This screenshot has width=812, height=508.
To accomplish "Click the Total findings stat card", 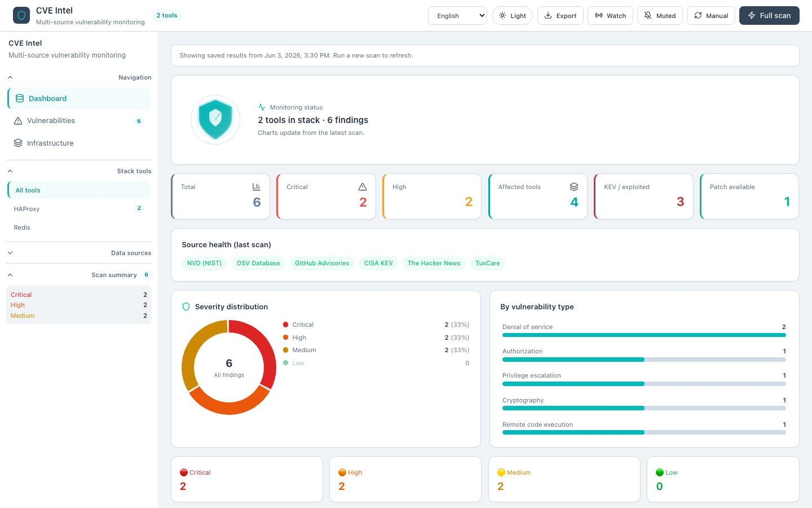I will (x=220, y=196).
